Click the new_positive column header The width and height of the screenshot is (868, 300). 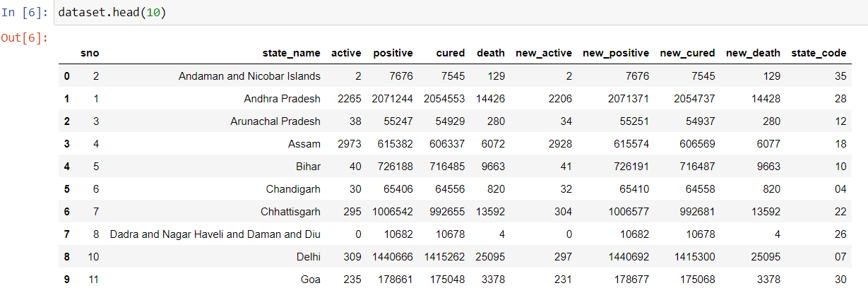(616, 53)
